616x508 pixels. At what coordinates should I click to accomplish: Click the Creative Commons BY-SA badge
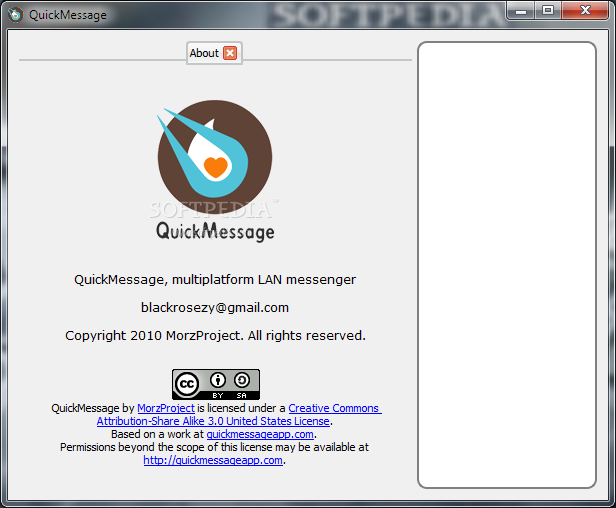click(216, 384)
